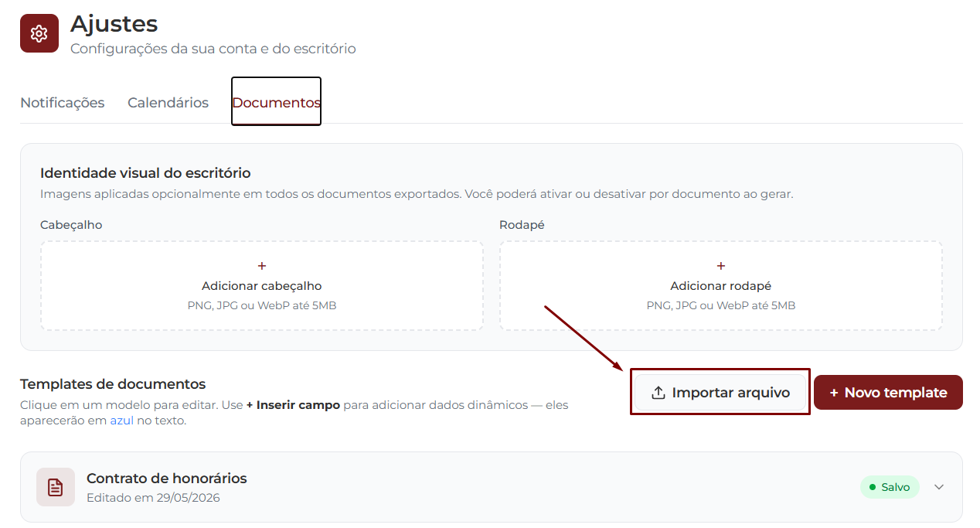Click the Ajustes page title
This screenshot has width=980, height=528.
coord(114,24)
